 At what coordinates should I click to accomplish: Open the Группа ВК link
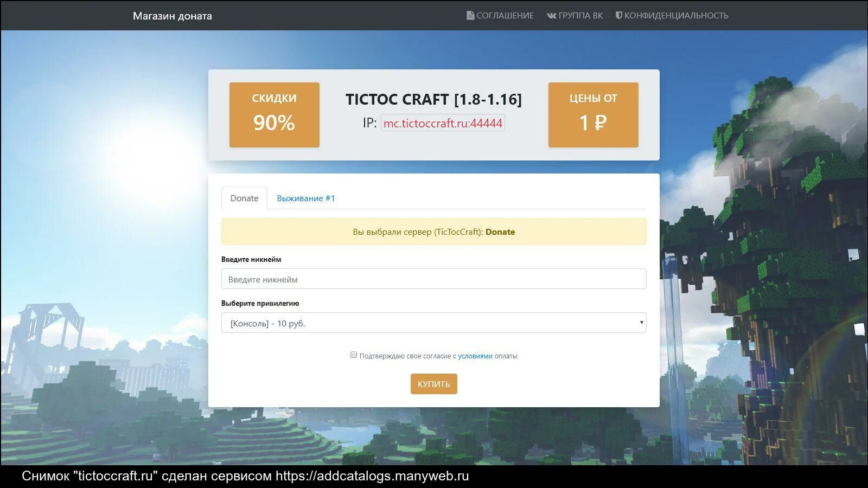(575, 16)
